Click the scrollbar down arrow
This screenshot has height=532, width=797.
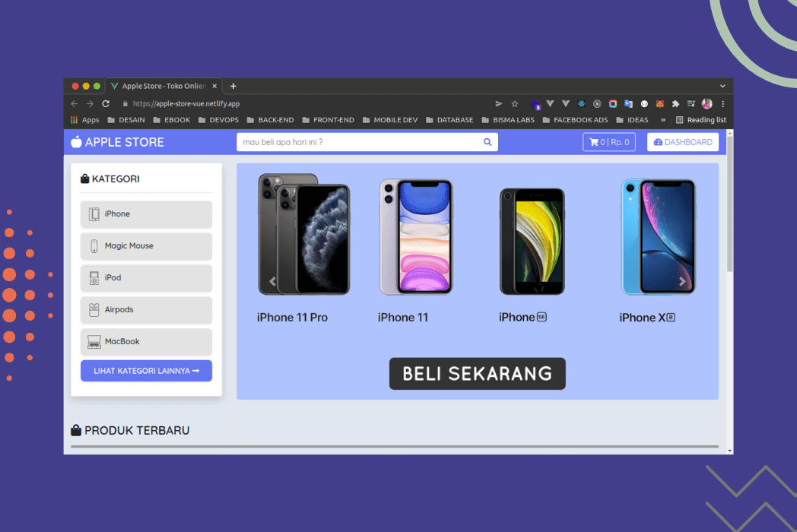730,451
